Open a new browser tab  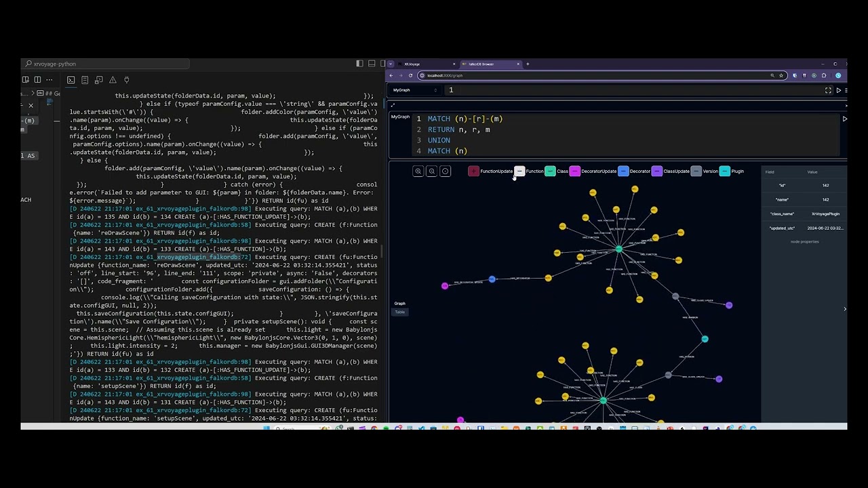tap(528, 64)
